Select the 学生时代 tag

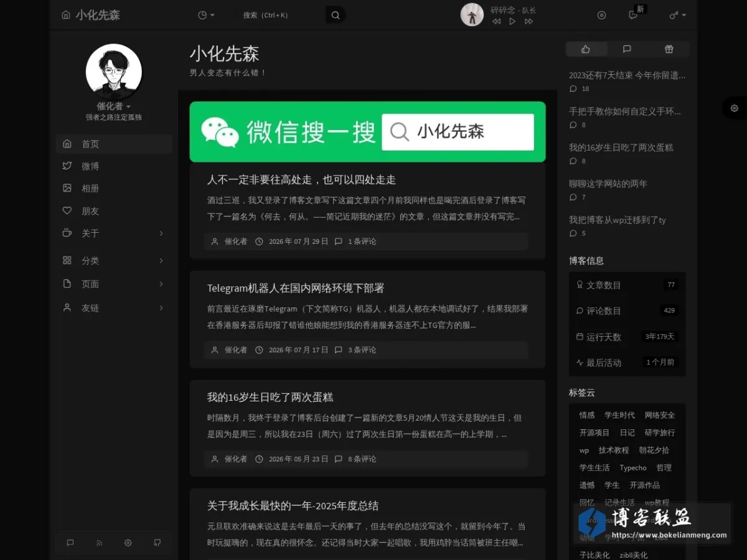tap(619, 415)
